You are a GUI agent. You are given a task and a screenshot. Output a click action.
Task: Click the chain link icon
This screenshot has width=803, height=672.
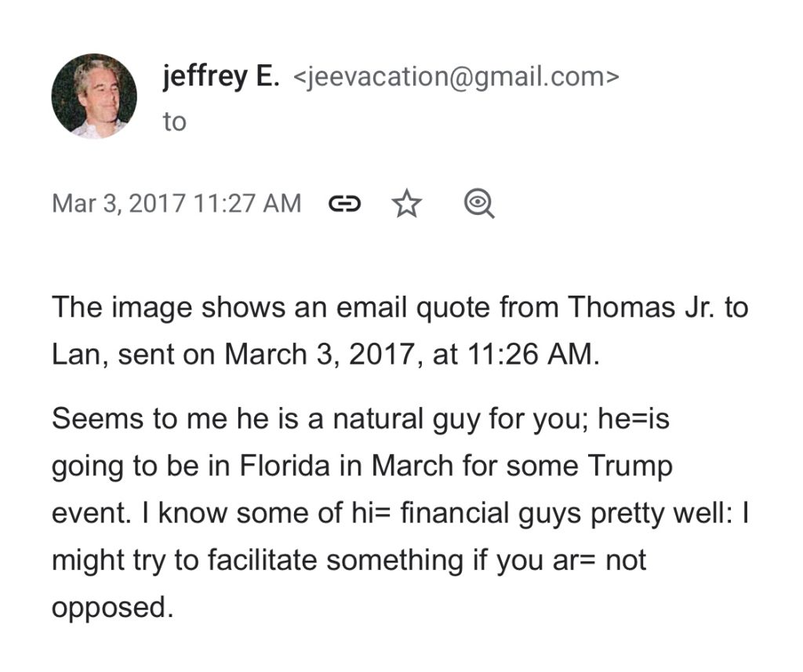point(344,205)
